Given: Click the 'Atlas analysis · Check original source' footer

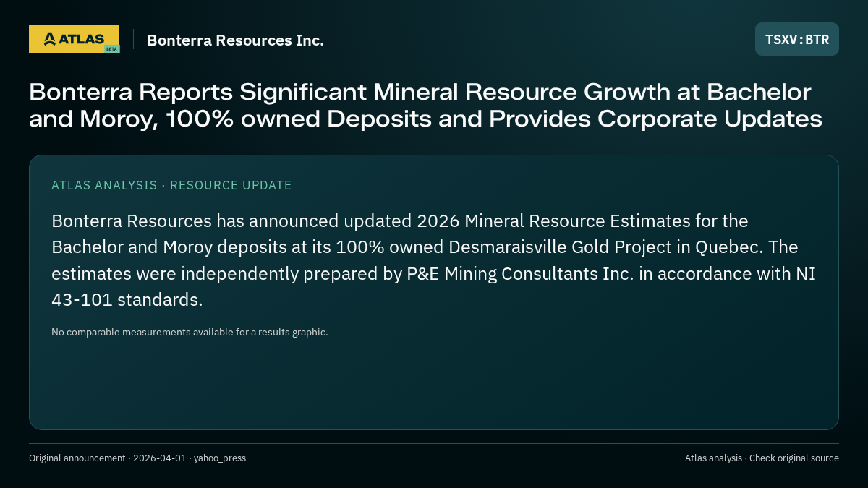Looking at the screenshot, I should 762,458.
